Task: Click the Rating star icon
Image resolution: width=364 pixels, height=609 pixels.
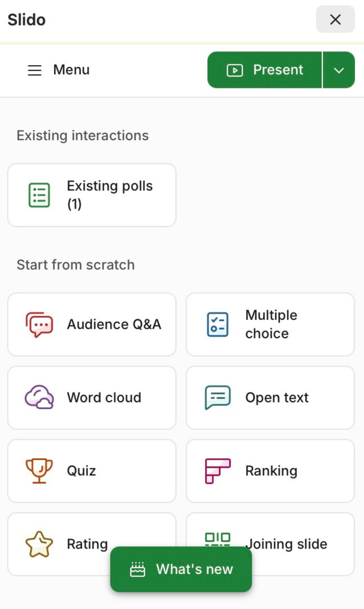Action: tap(39, 544)
